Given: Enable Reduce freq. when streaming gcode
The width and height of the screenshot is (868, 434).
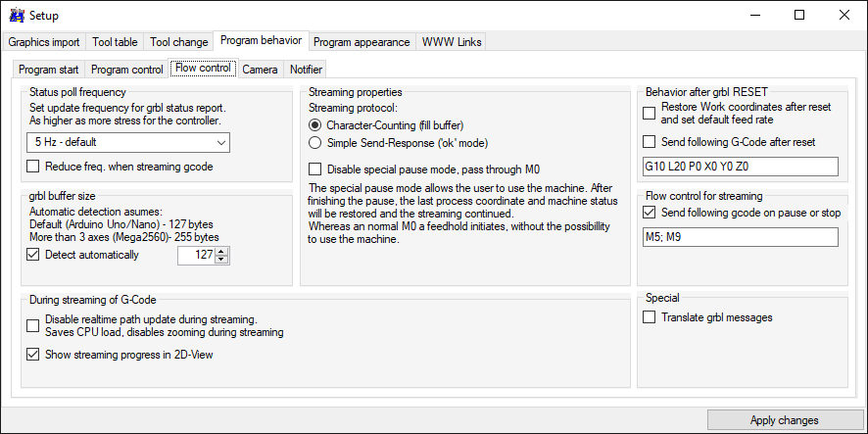Looking at the screenshot, I should [x=33, y=167].
